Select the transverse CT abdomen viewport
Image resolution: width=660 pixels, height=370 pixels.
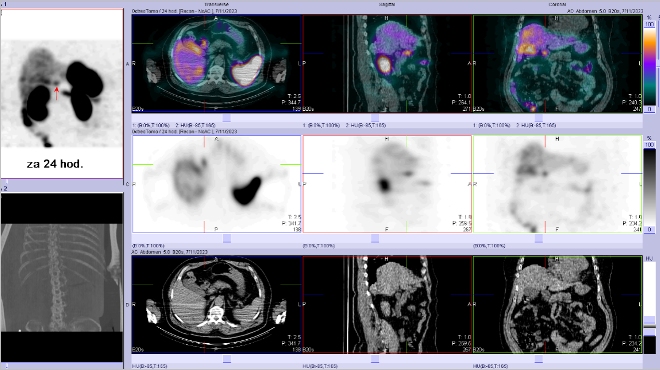[x=217, y=304]
